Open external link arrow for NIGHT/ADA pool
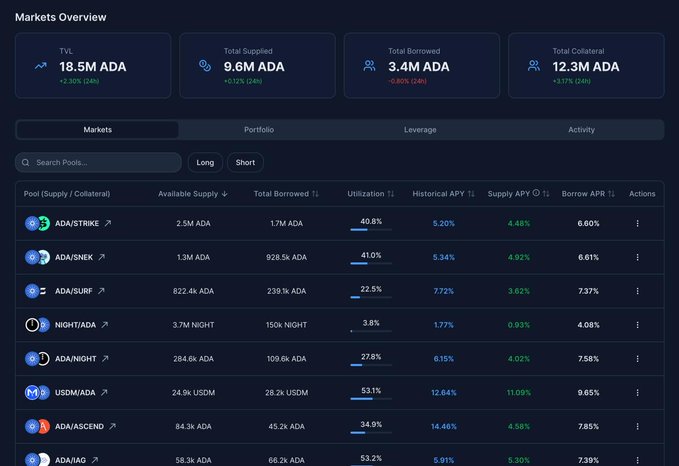Image resolution: width=679 pixels, height=466 pixels. [105, 324]
